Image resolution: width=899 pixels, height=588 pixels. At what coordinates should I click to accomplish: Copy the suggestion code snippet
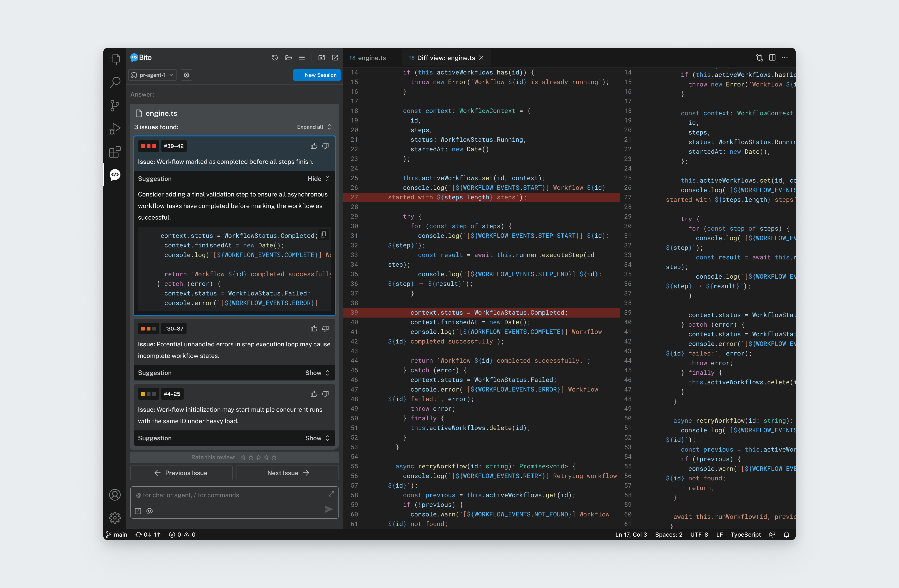click(323, 235)
